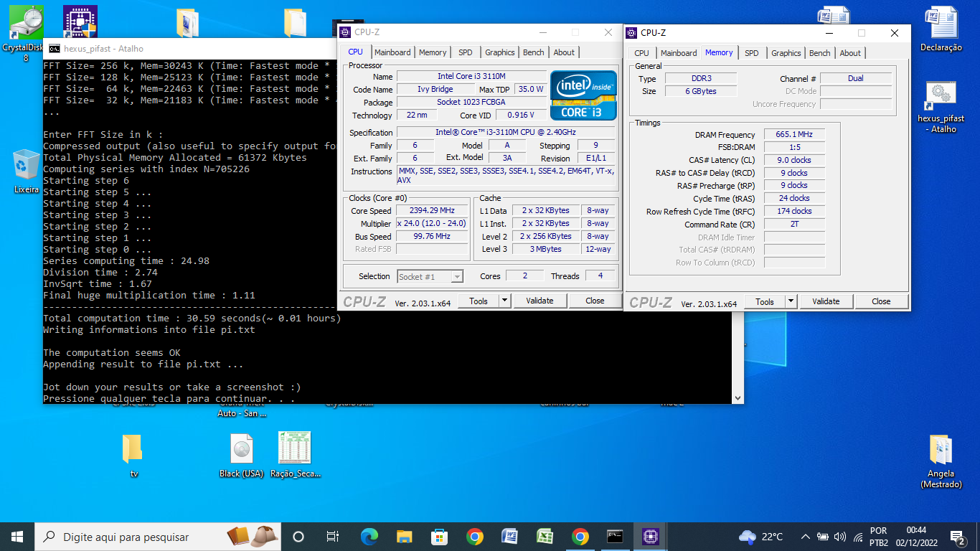The width and height of the screenshot is (980, 551).
Task: Open File Explorer from the taskbar
Action: pos(405,537)
